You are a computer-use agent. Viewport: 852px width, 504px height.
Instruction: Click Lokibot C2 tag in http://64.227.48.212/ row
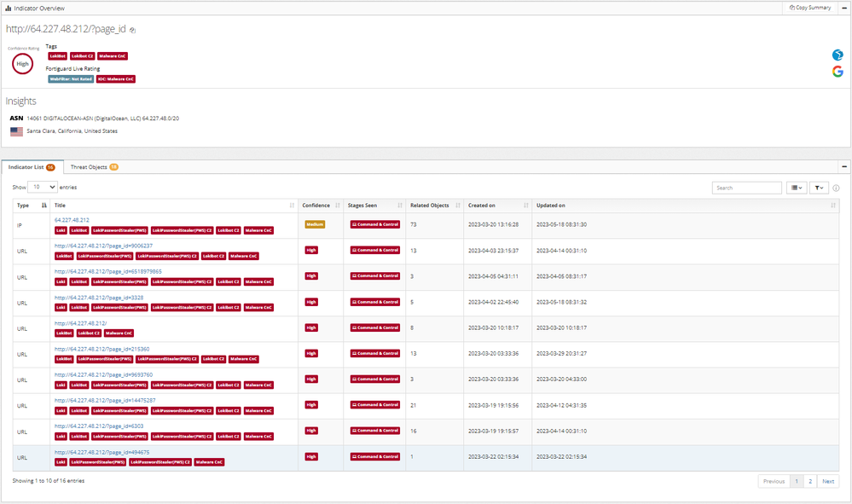(x=89, y=333)
